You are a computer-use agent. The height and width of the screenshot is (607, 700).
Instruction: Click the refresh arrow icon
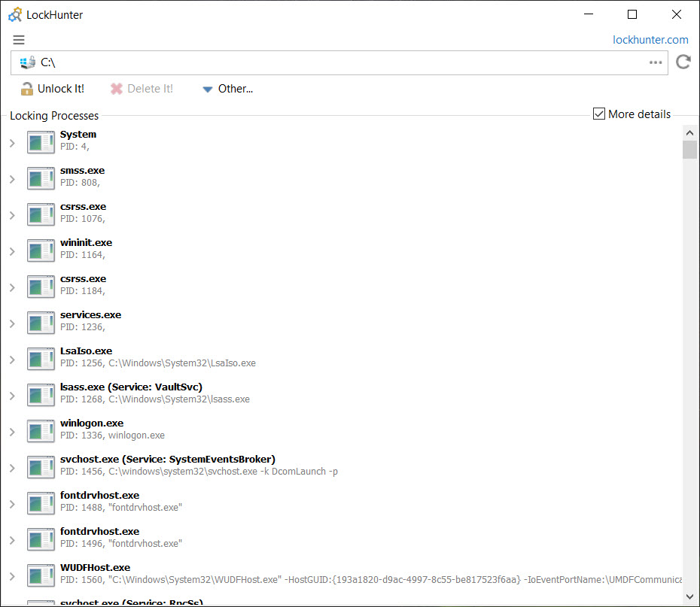(x=683, y=62)
